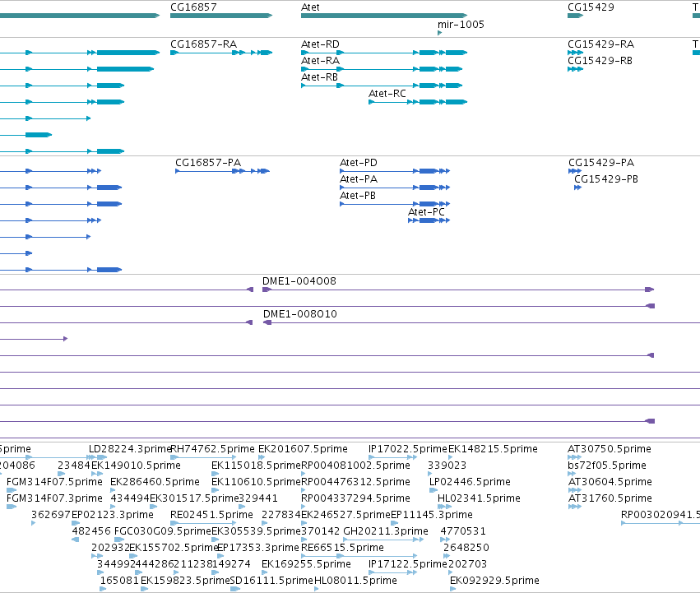Open EST RE02451.5prime
This screenshot has width=700, height=593.
point(211,515)
